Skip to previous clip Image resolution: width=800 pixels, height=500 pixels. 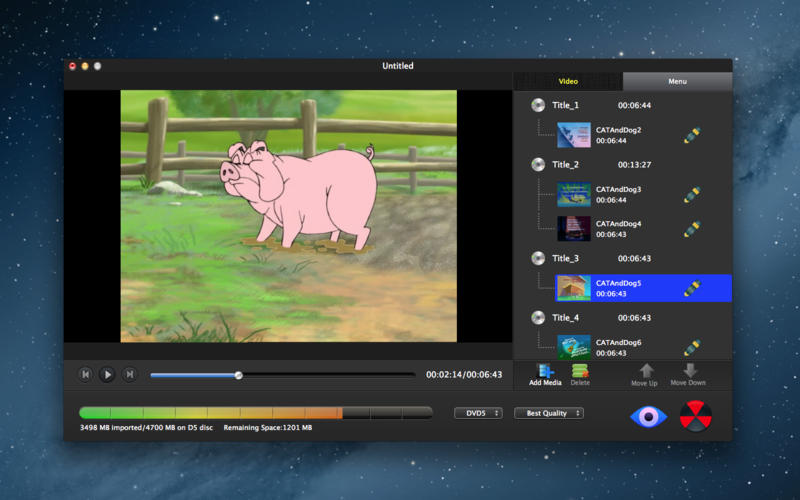pos(85,374)
